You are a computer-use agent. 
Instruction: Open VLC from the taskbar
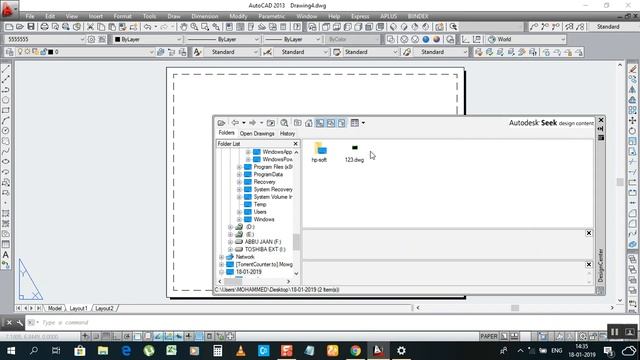pyautogui.click(x=241, y=351)
